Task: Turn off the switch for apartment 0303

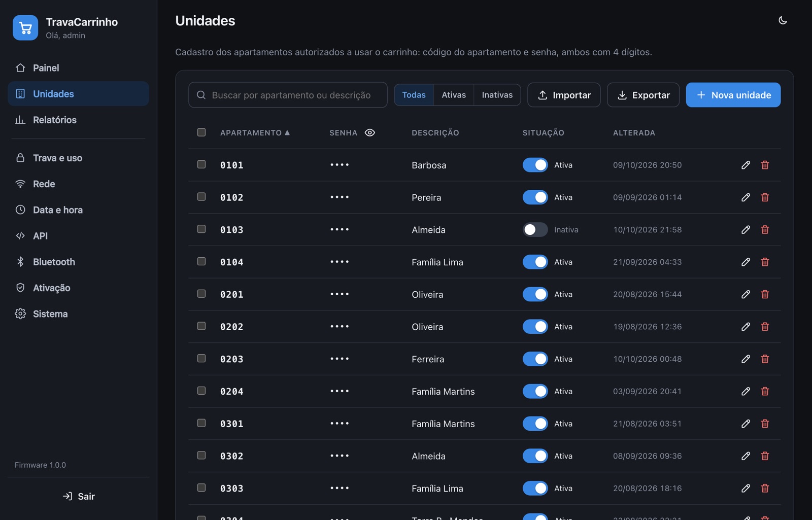Action: tap(535, 489)
